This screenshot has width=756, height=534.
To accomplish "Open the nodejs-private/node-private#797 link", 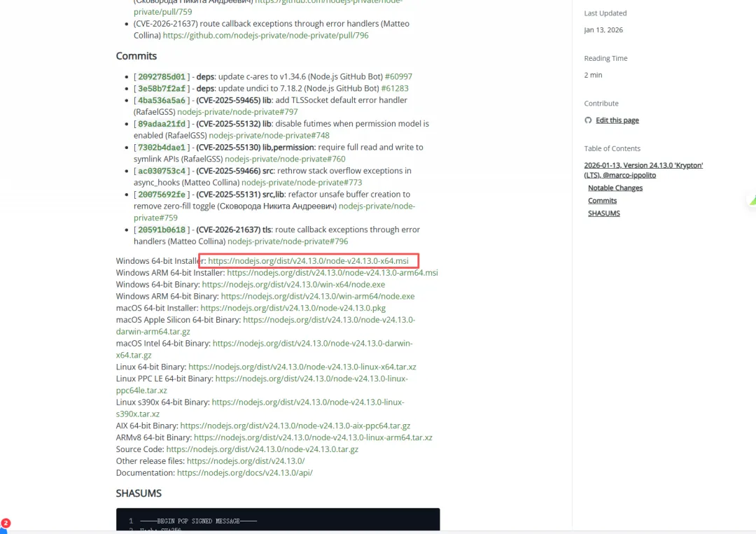I will point(237,112).
